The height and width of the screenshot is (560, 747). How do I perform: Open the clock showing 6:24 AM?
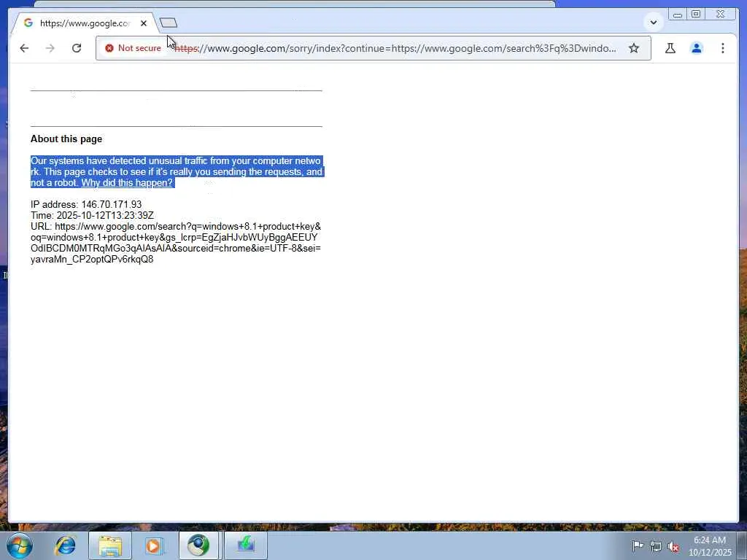710,546
